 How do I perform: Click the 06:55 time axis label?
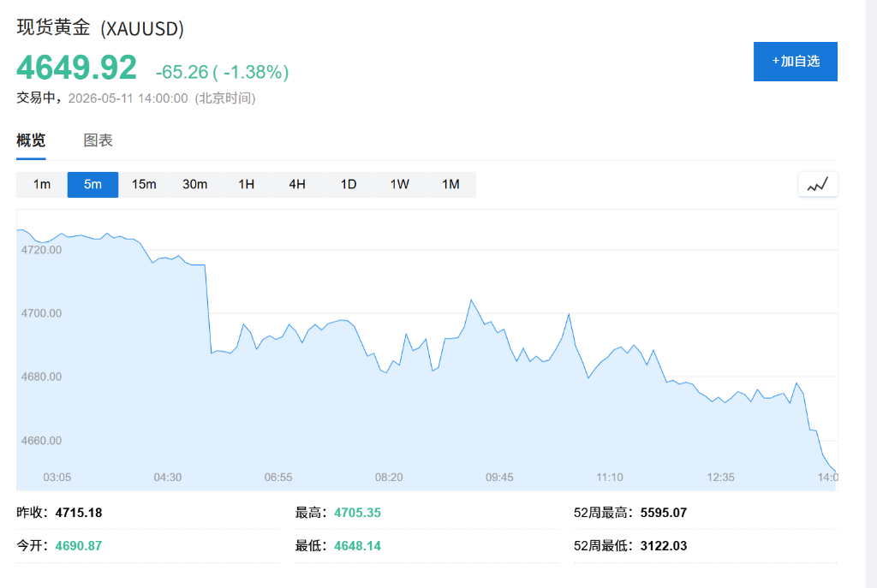click(x=278, y=478)
